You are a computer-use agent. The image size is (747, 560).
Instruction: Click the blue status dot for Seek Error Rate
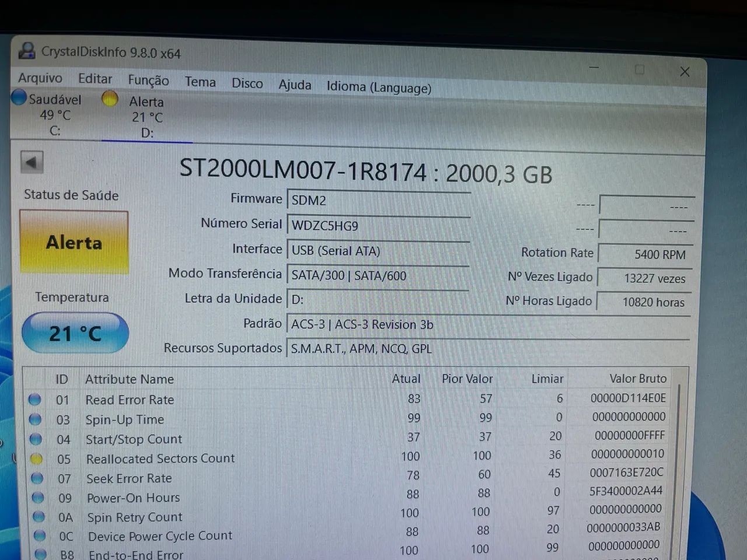[37, 478]
